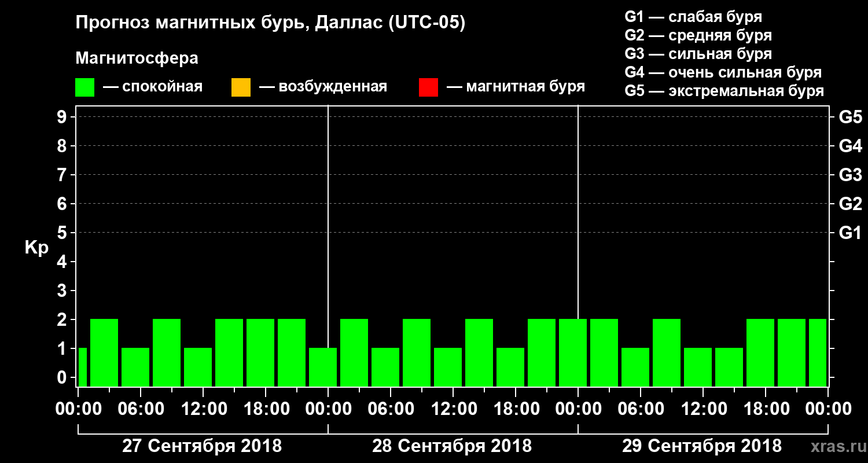Click the 'G3' label on right axis
Image resolution: width=868 pixels, height=463 pixels.
850,175
